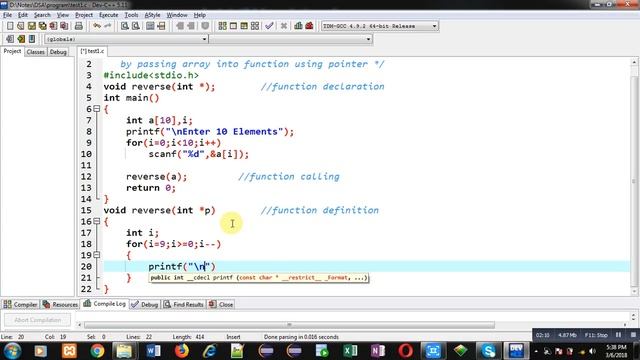The height and width of the screenshot is (360, 640).
Task: Switch to the Project sidebar tab
Action: tap(12, 51)
